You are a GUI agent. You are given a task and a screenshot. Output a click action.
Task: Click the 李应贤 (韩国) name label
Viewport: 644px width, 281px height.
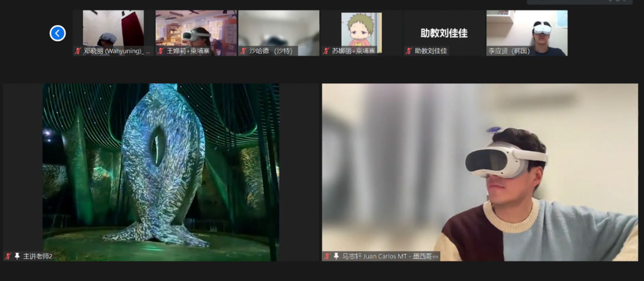pos(509,51)
